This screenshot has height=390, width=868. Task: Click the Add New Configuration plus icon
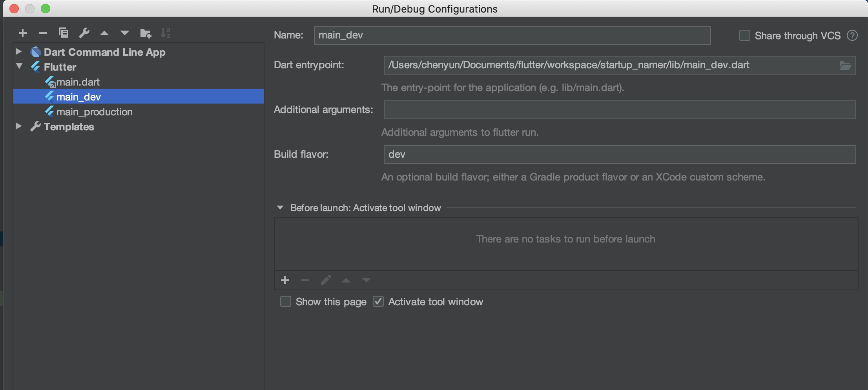pos(23,33)
